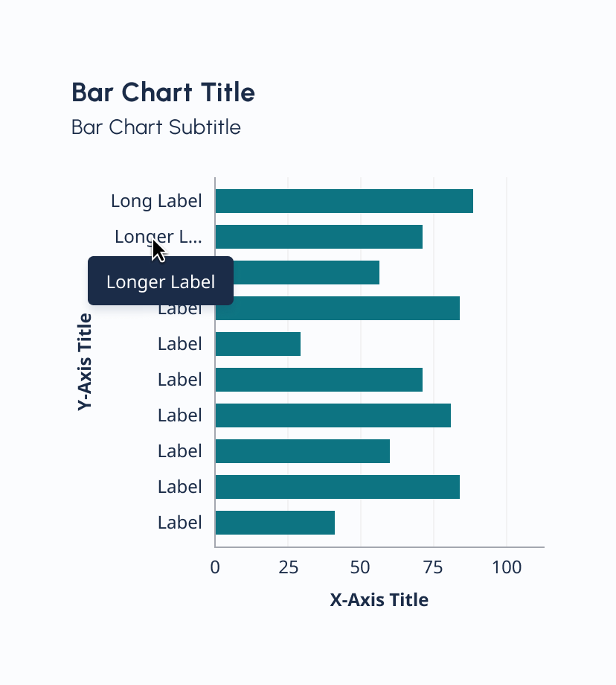Viewport: 616px width, 685px height.
Task: Select the bar beside "Long Label"
Action: [344, 201]
